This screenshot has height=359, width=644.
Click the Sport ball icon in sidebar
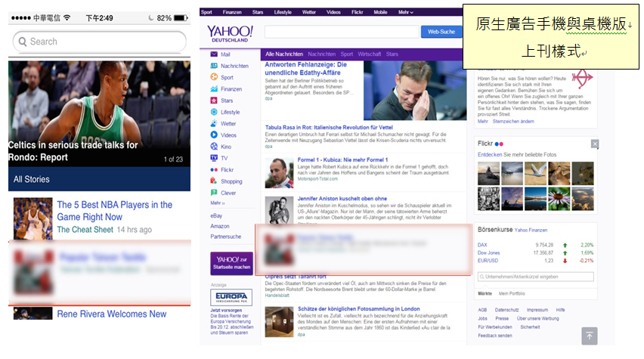pos(214,77)
